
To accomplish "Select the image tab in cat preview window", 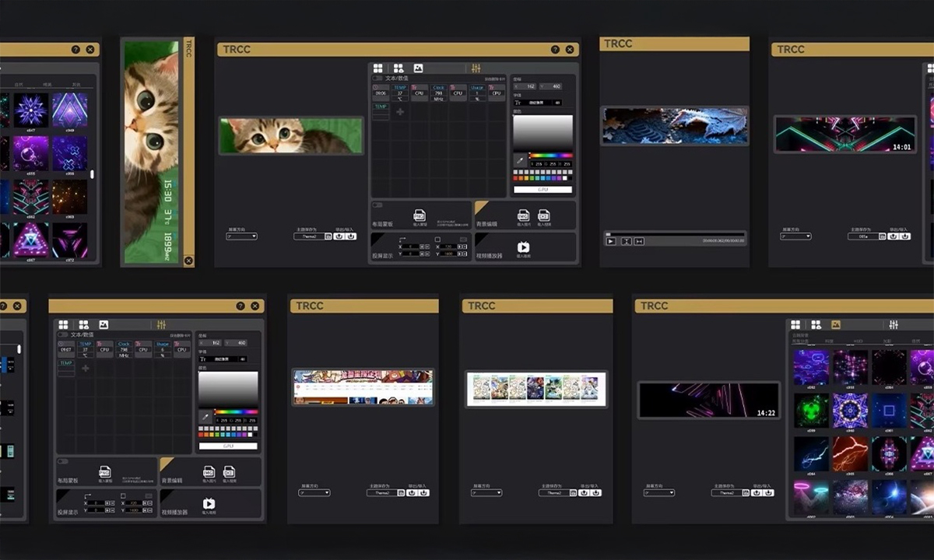I will tap(418, 68).
